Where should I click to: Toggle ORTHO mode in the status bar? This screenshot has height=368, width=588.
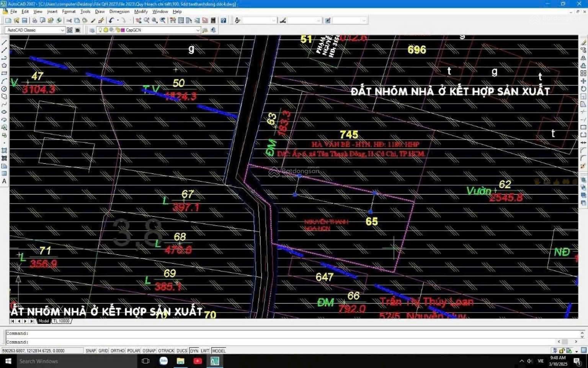(118, 350)
